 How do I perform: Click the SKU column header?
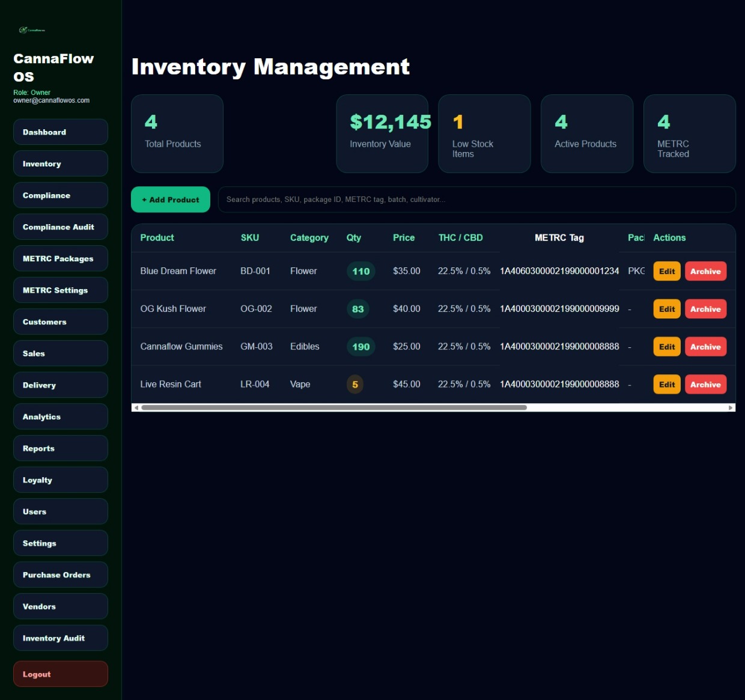tap(250, 238)
